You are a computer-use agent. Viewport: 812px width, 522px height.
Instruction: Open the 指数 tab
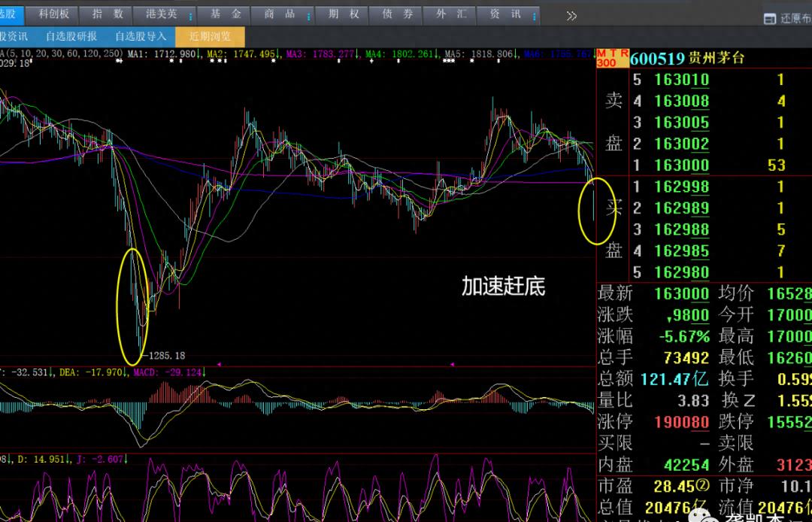pos(108,14)
